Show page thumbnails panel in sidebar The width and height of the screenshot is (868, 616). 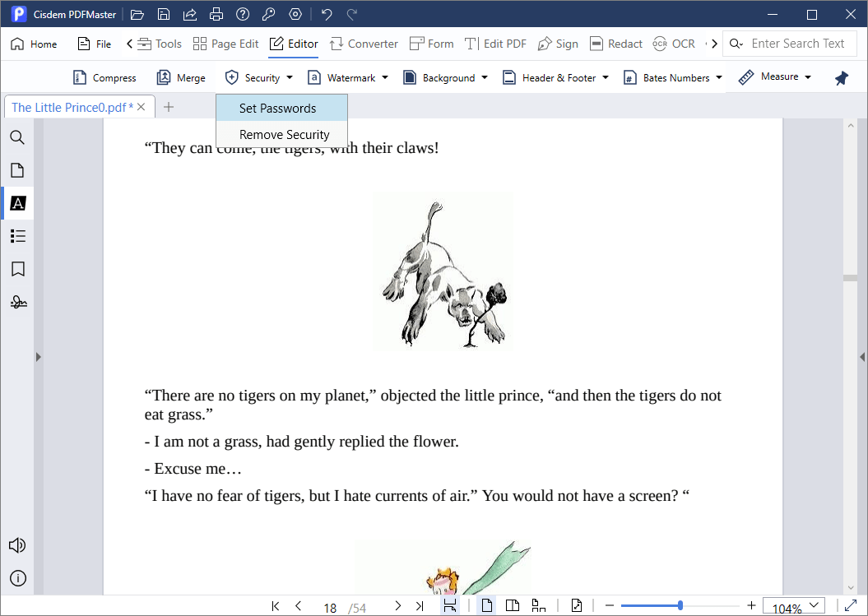point(18,170)
